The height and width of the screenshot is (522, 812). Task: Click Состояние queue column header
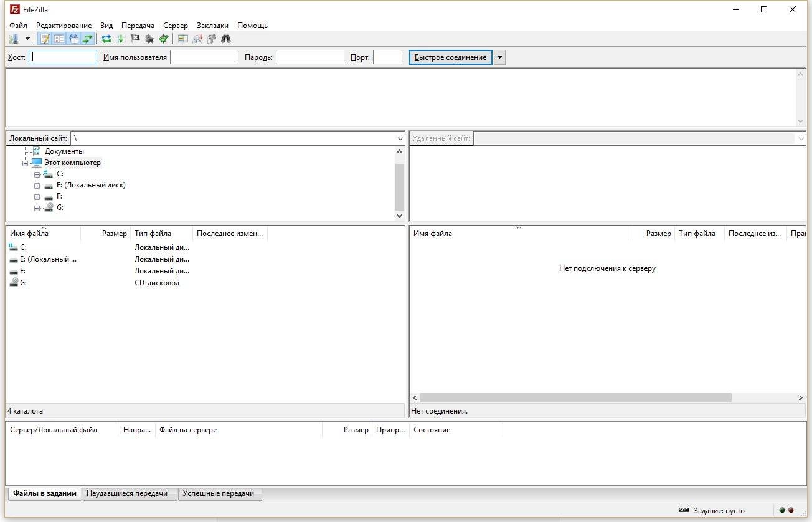pos(456,430)
